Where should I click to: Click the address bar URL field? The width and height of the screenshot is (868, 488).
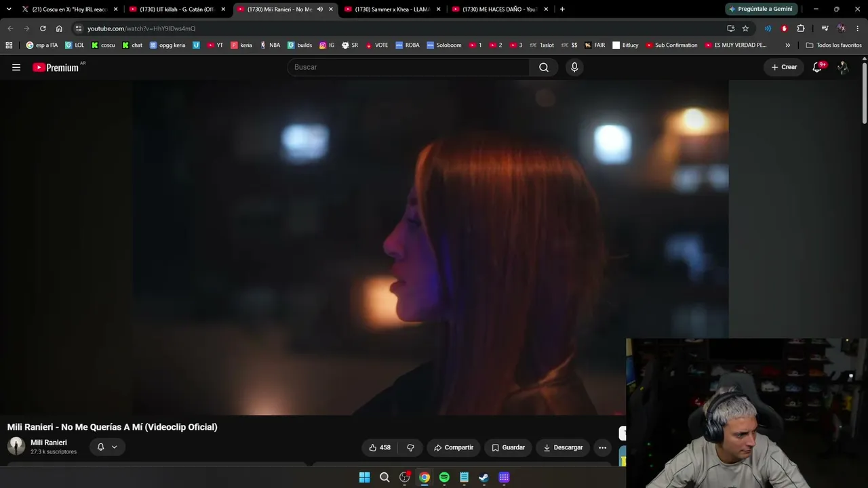[400, 28]
